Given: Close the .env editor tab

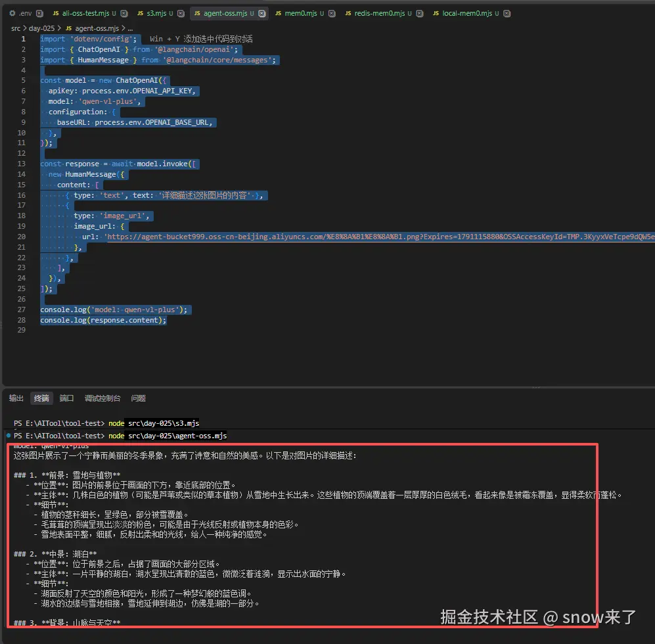Looking at the screenshot, I should click(x=39, y=13).
